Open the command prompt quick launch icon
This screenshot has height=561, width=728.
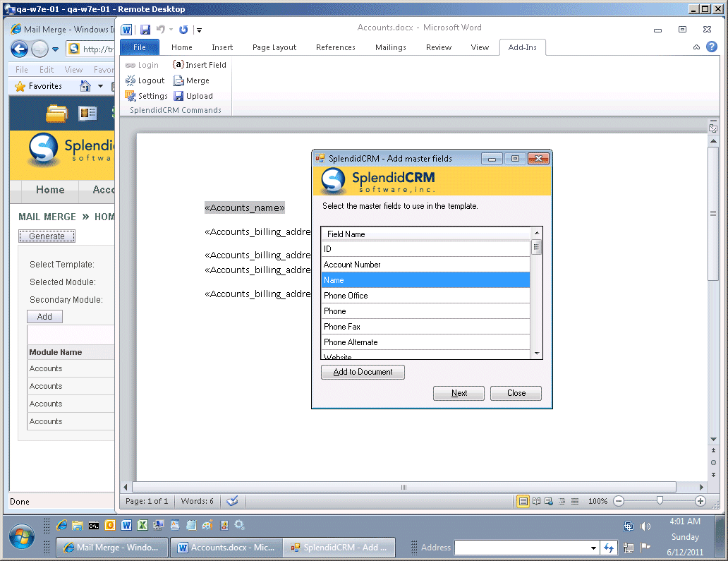click(94, 525)
